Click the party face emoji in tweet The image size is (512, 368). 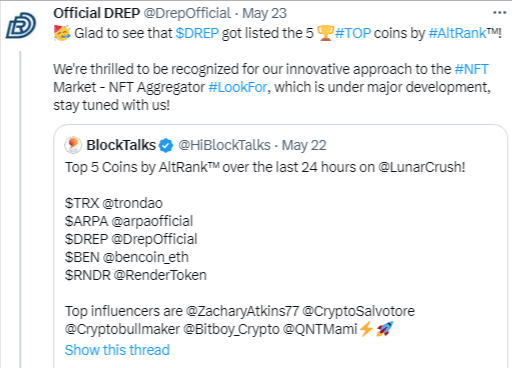coord(62,33)
